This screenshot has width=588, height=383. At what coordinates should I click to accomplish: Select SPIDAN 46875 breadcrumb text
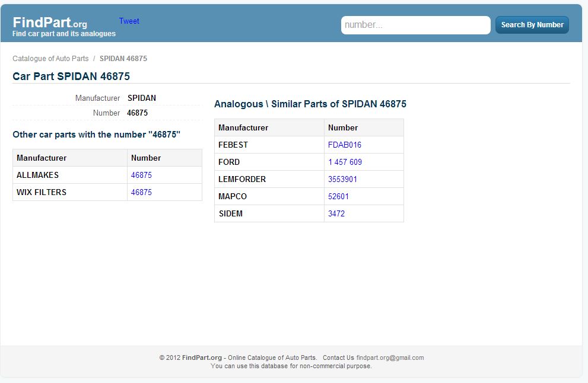click(123, 59)
